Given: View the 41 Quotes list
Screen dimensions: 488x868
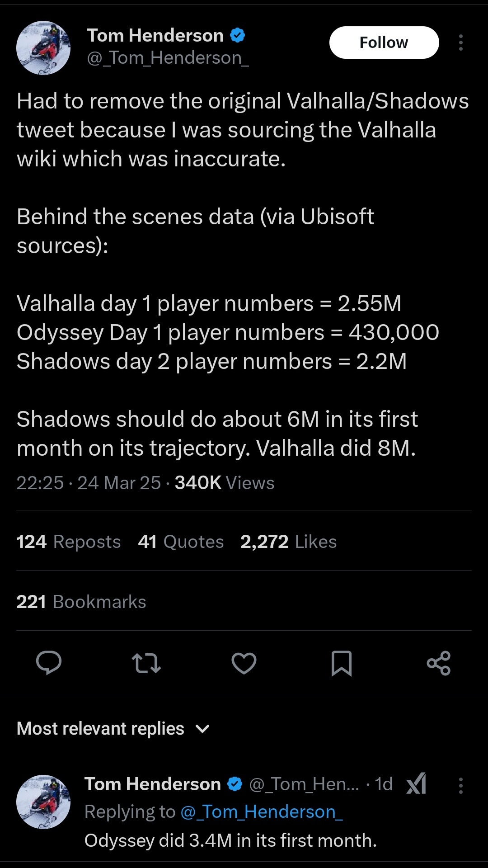Looking at the screenshot, I should [181, 541].
